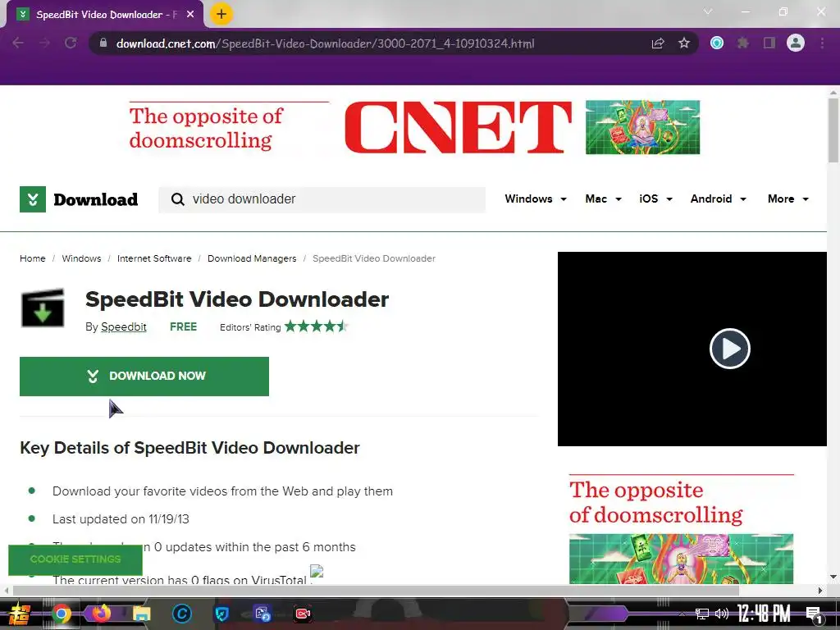Reload the page
This screenshot has width=840, height=630.
coord(71,43)
